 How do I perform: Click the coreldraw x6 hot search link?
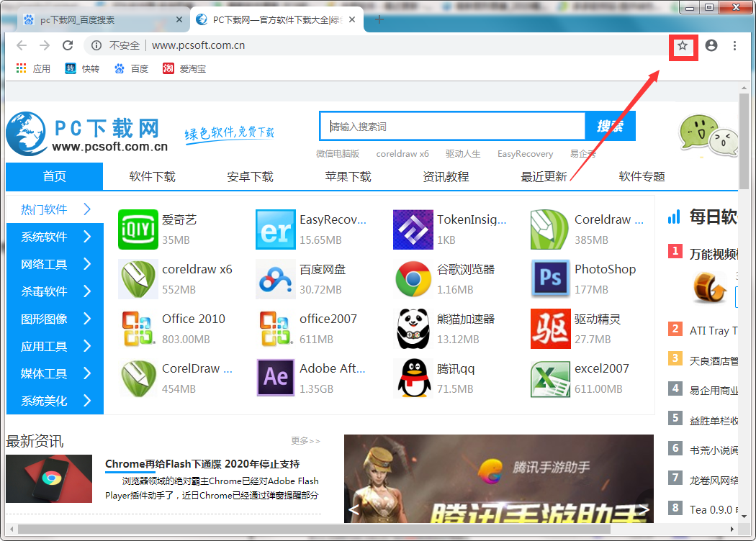pos(402,154)
